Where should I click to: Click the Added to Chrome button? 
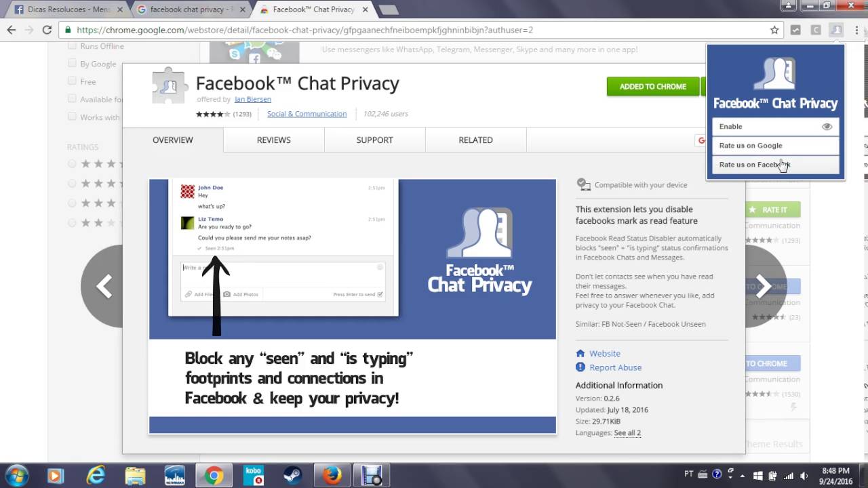653,87
